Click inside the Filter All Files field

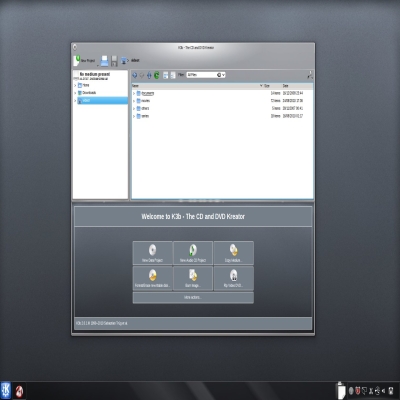point(201,75)
